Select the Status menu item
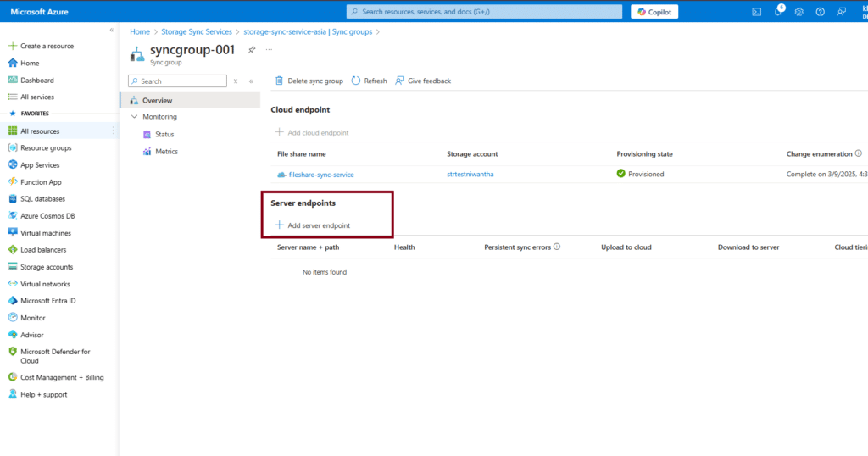 (x=164, y=134)
